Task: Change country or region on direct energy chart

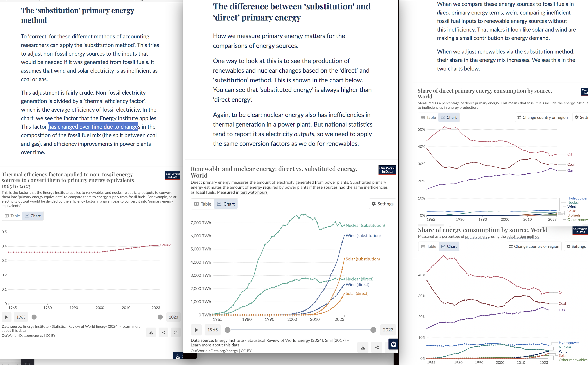Action: click(542, 117)
